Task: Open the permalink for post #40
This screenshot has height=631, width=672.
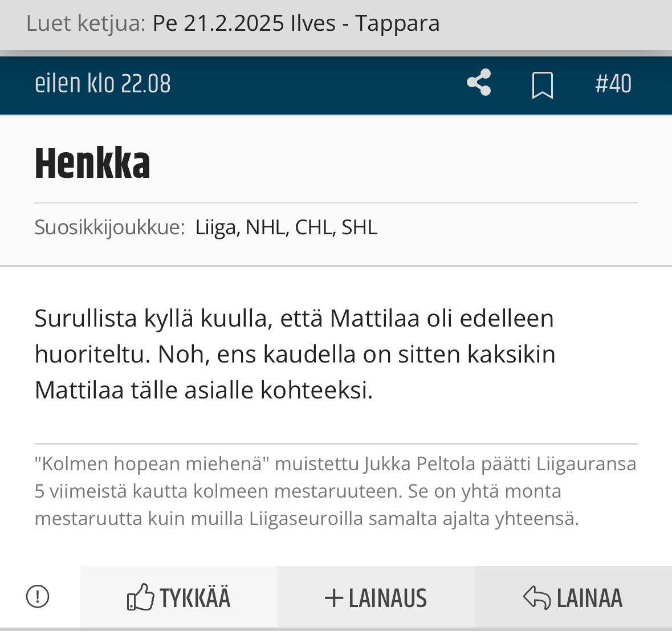Action: pos(613,84)
